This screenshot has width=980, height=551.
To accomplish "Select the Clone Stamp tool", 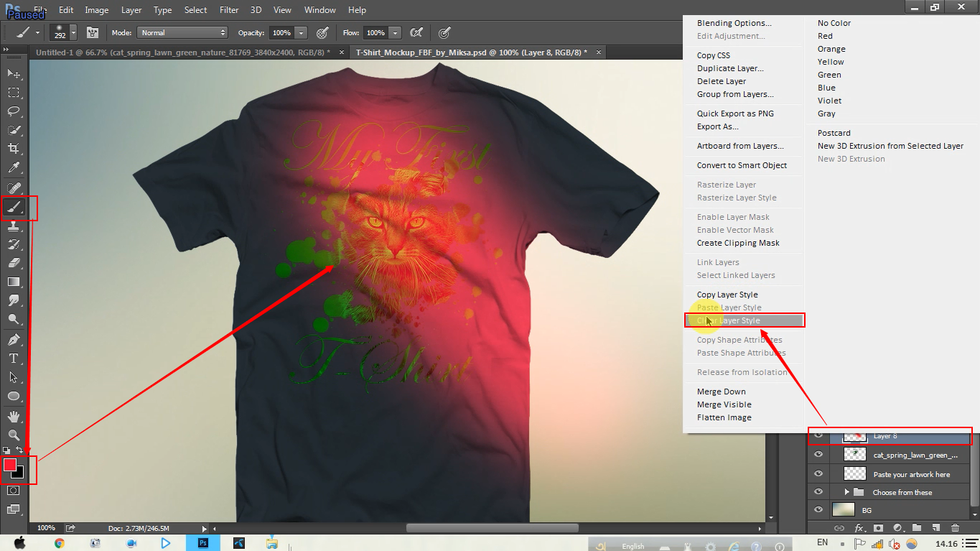I will pyautogui.click(x=13, y=227).
